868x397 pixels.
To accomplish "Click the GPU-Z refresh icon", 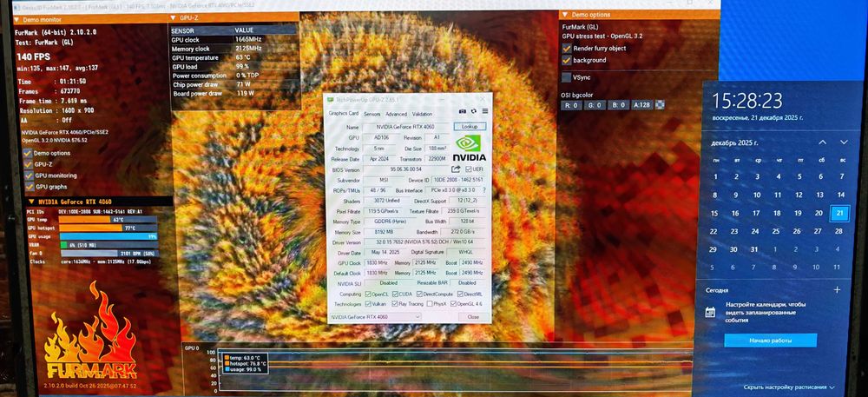I will click(474, 111).
